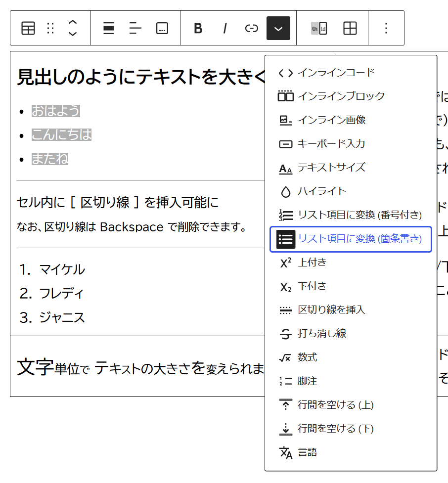This screenshot has height=483, width=448.
Task: Apply 下付き subscript formatting
Action: pyautogui.click(x=351, y=286)
